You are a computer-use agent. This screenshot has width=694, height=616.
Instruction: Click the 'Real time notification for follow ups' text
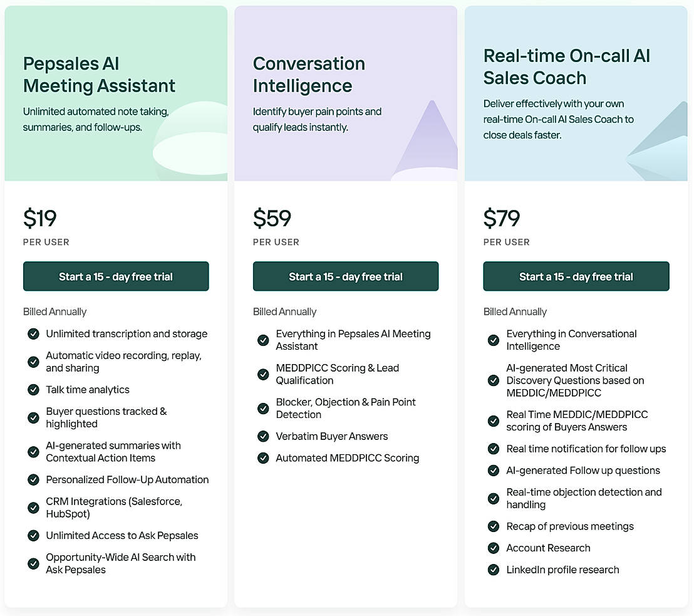(x=586, y=449)
